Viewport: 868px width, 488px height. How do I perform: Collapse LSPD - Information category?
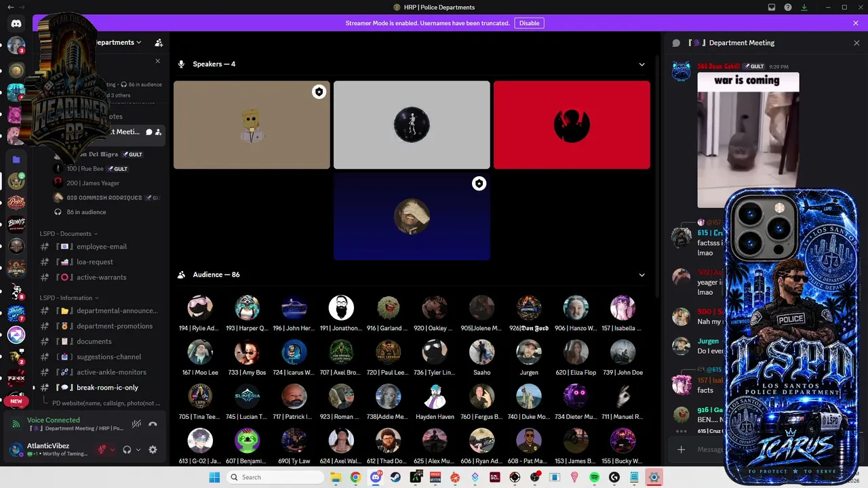(68, 298)
